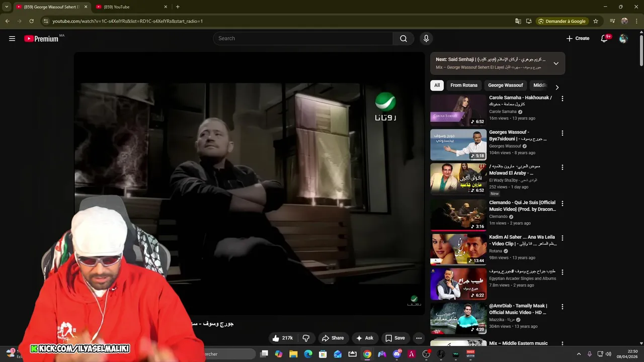The height and width of the screenshot is (362, 644).
Task: Open Georges Wassouf Bye7sidouni thumbnail
Action: (458, 145)
